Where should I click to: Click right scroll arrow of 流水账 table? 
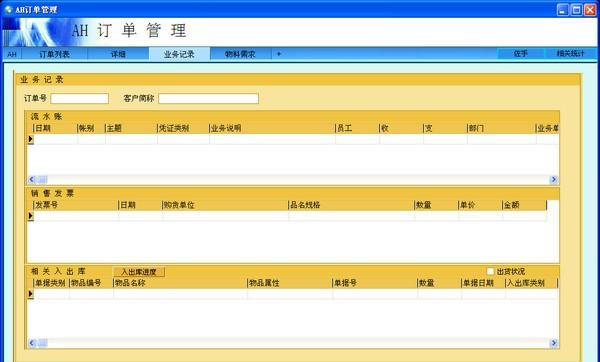553,179
